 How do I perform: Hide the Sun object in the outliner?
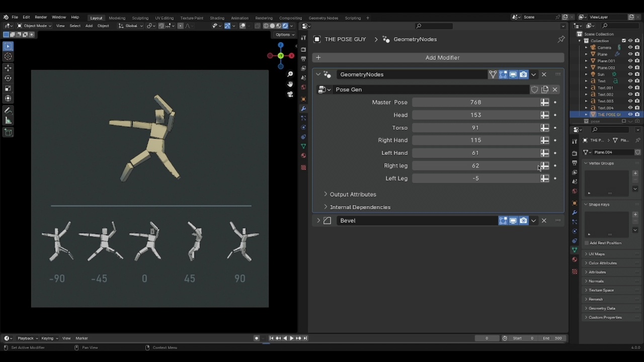coord(630,74)
